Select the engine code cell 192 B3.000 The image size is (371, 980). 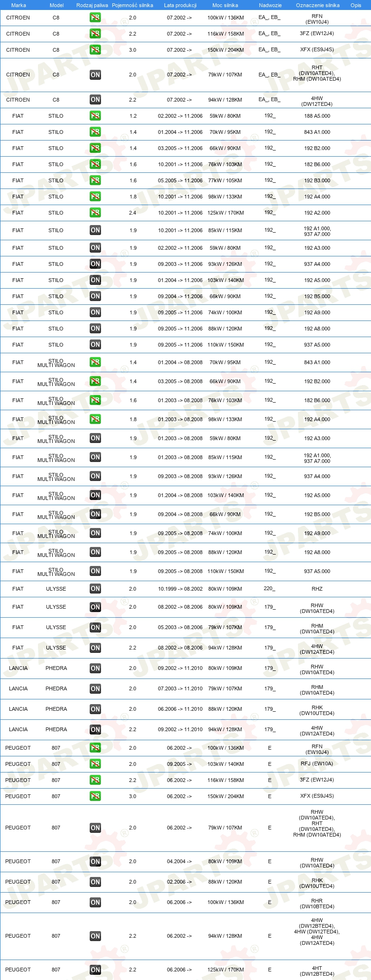(x=317, y=180)
